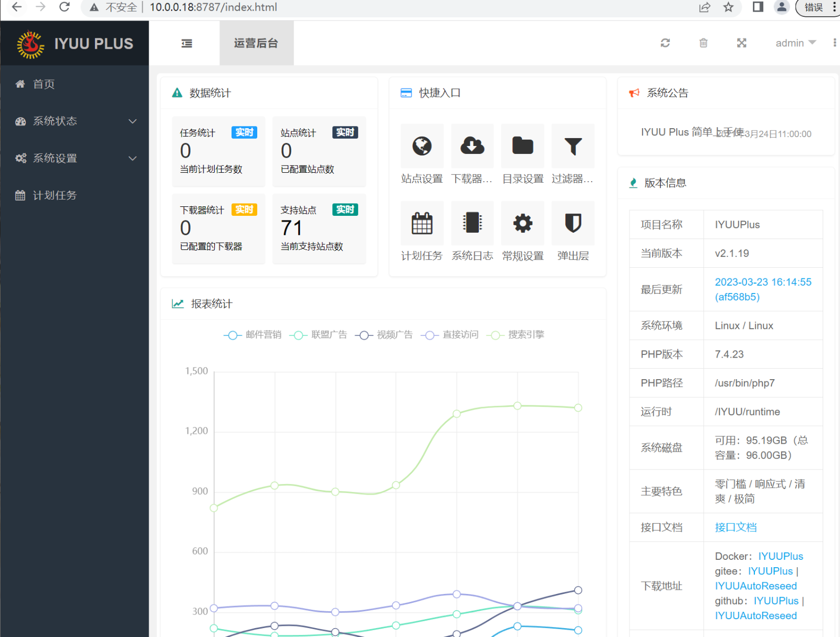Select 首页 in the sidebar
This screenshot has width=840, height=637.
pyautogui.click(x=44, y=84)
